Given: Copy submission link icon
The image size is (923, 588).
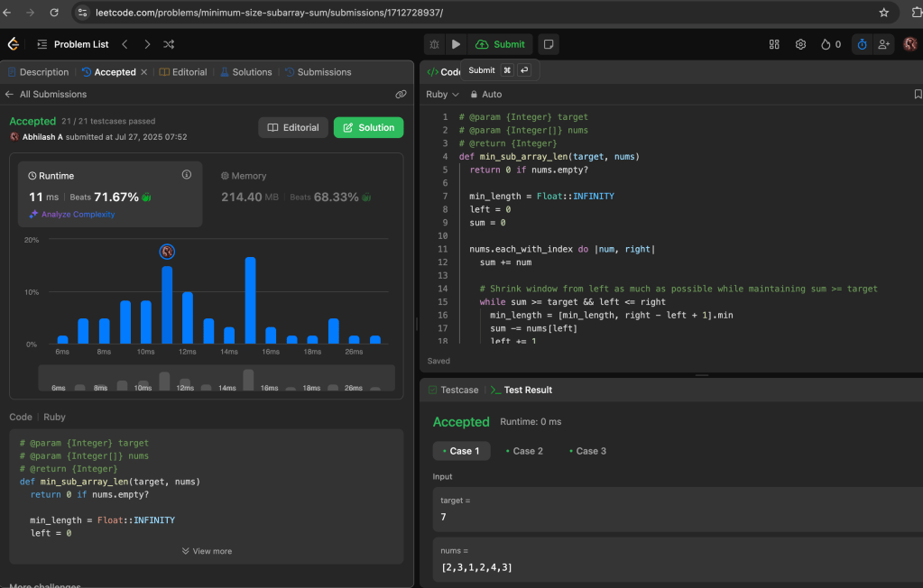Looking at the screenshot, I should [401, 94].
